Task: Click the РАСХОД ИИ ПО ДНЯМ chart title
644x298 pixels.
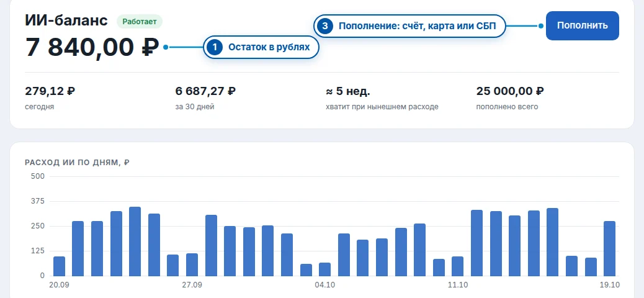Action: tap(77, 163)
